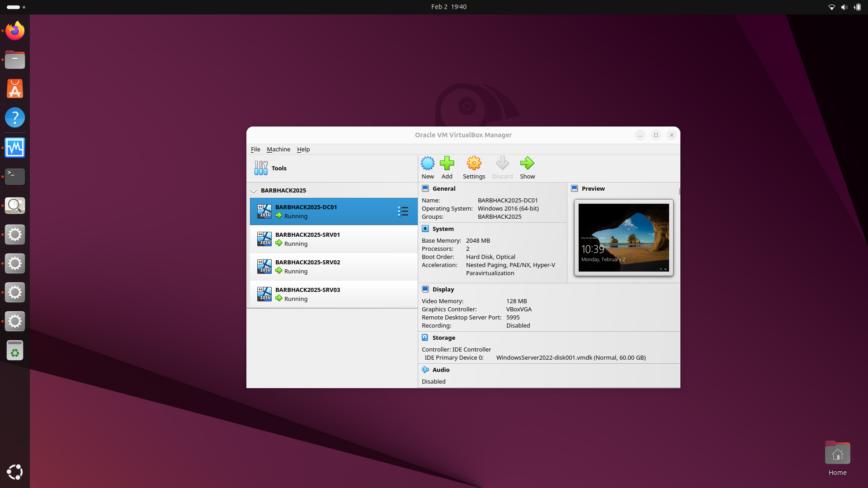Click the VM preview thumbnail
This screenshot has width=868, height=488.
(623, 238)
